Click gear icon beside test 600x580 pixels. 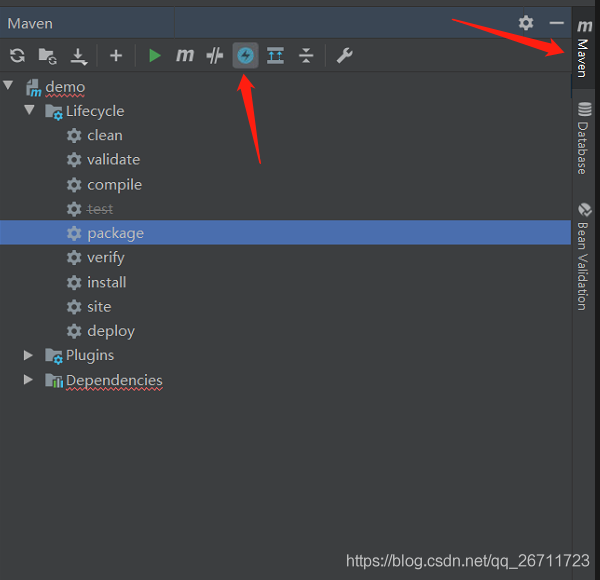(74, 209)
